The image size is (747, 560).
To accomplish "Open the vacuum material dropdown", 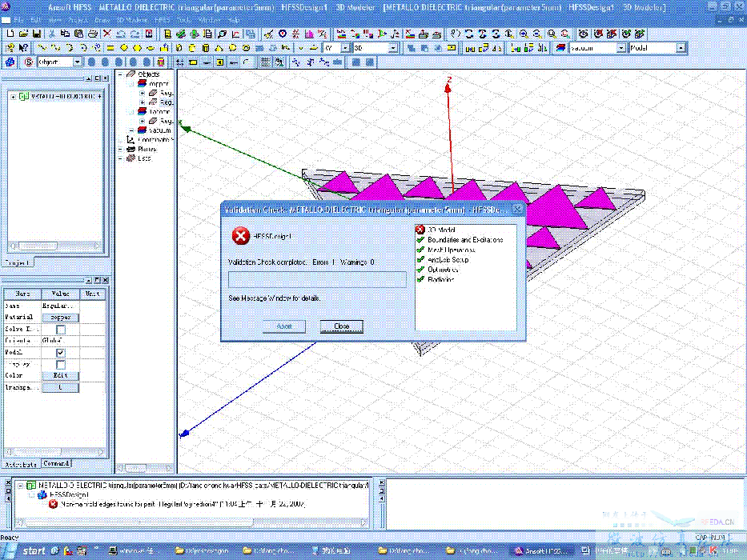I will point(621,48).
